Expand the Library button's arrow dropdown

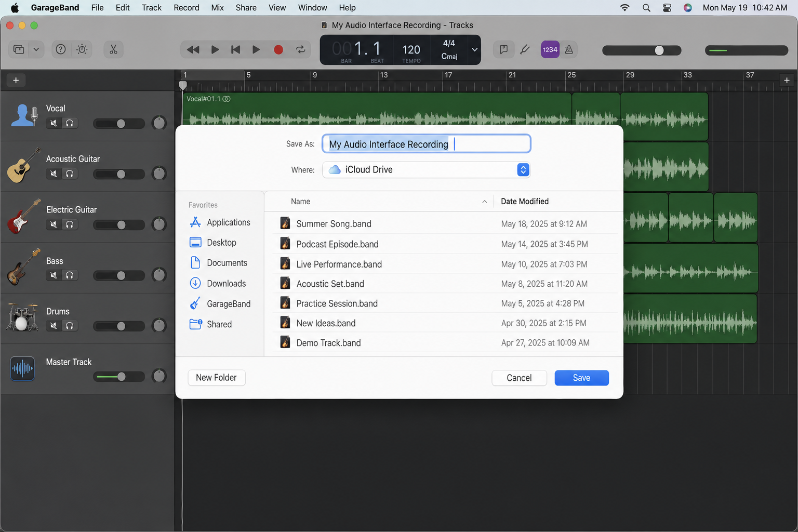pos(36,49)
